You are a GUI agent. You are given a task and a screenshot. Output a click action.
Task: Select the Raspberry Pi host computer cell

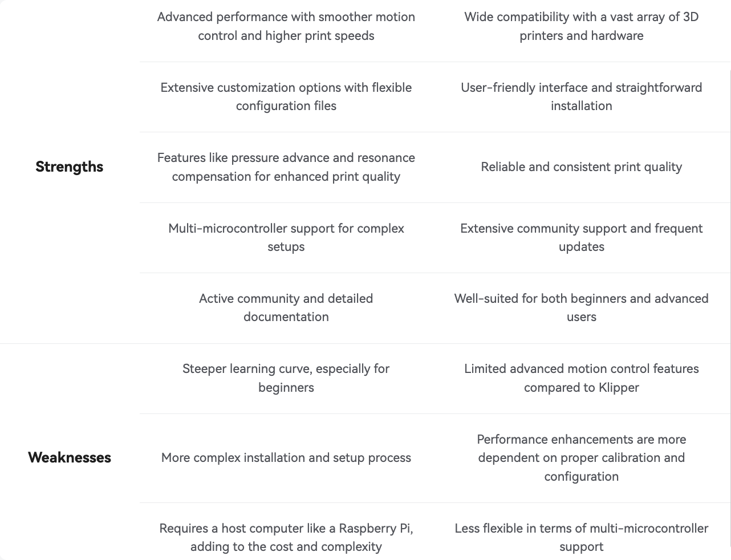point(286,537)
